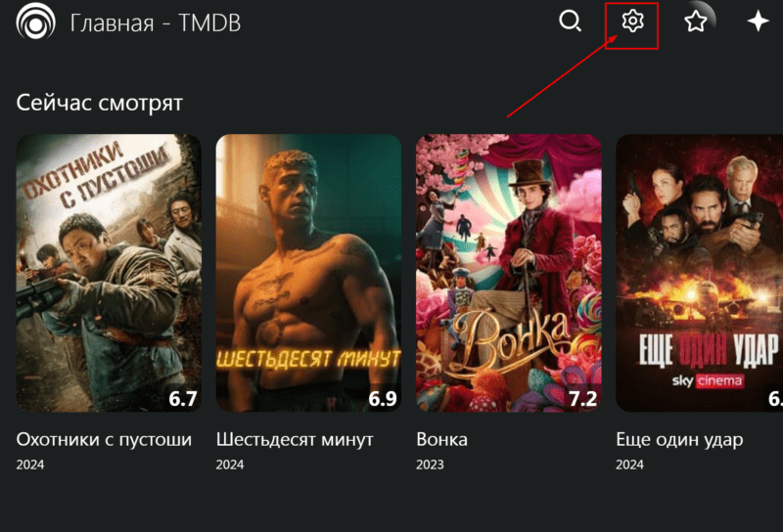The width and height of the screenshot is (783, 532).
Task: Click the 6.7 rating badge
Action: pos(183,398)
